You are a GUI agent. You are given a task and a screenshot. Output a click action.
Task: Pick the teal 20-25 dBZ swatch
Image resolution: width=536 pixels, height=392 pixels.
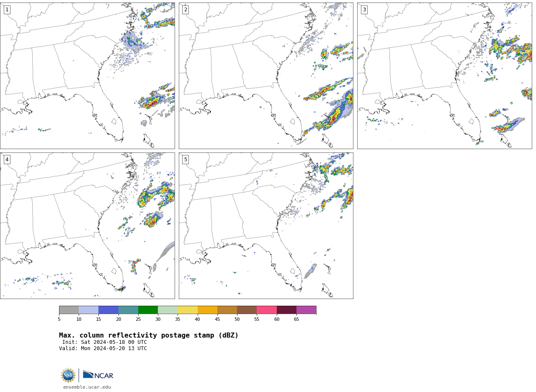(128, 310)
